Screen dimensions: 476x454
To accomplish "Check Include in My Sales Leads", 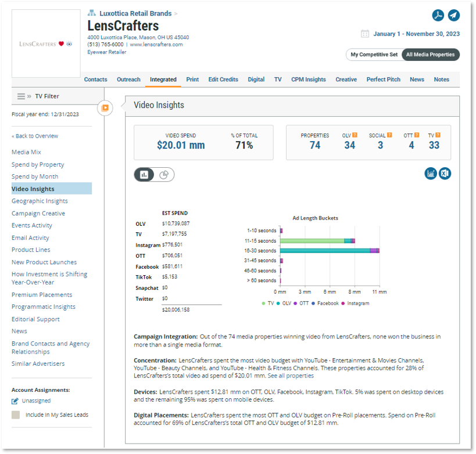I will pos(16,415).
